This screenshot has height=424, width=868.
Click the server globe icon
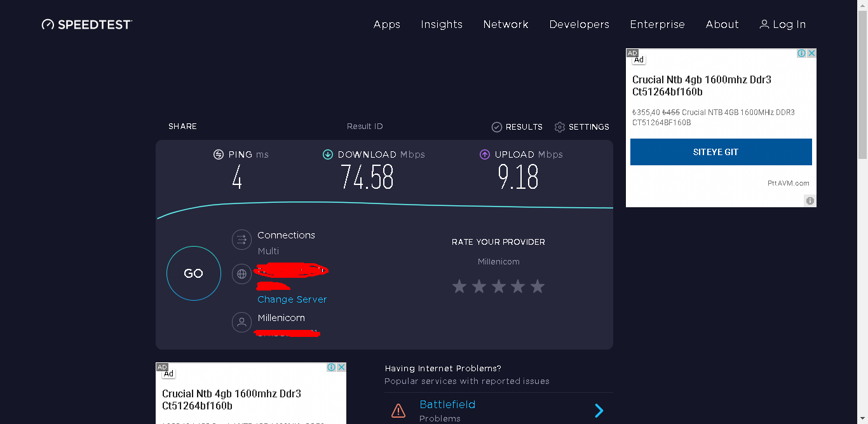tap(241, 274)
